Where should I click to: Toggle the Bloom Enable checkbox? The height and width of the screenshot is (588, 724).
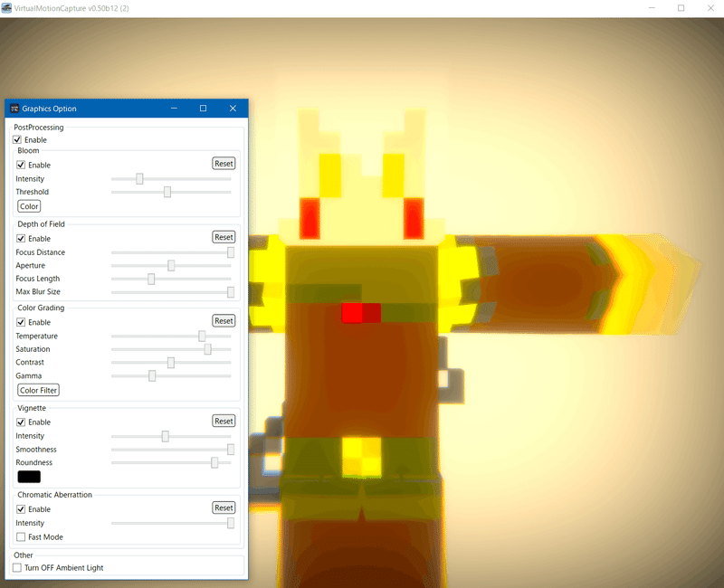pyautogui.click(x=21, y=165)
